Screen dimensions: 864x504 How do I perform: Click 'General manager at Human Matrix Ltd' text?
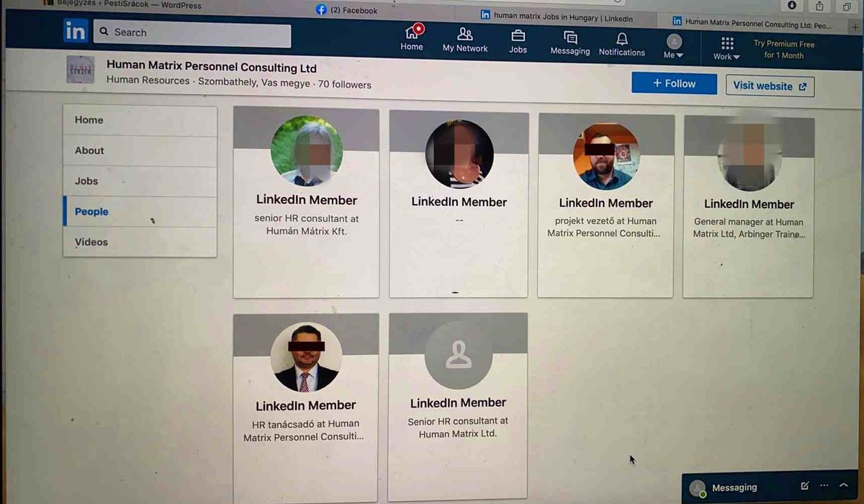pos(749,228)
